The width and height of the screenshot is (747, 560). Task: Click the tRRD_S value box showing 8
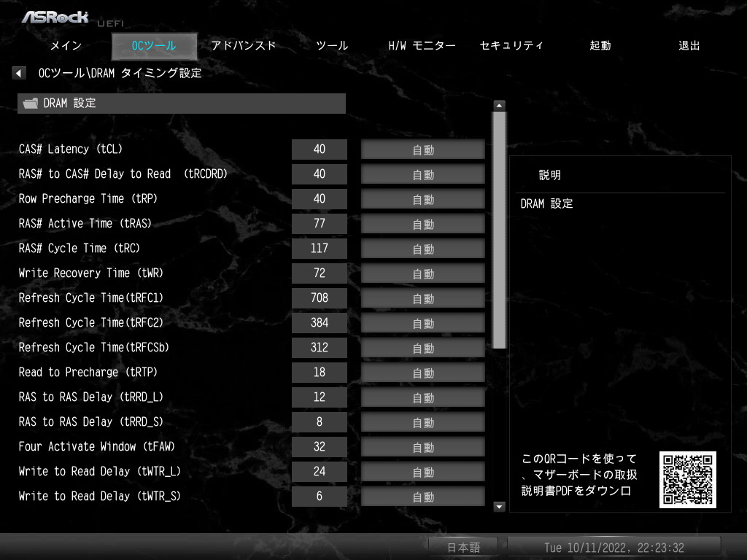pos(320,421)
